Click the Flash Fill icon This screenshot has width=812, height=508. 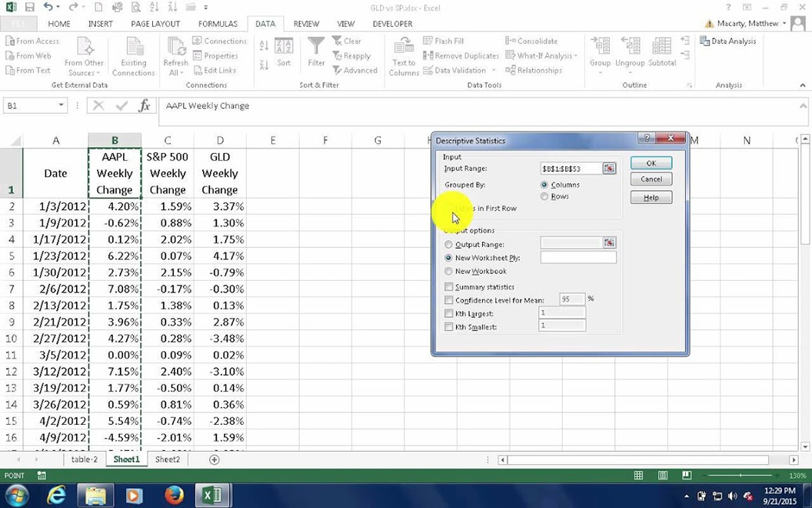click(440, 41)
